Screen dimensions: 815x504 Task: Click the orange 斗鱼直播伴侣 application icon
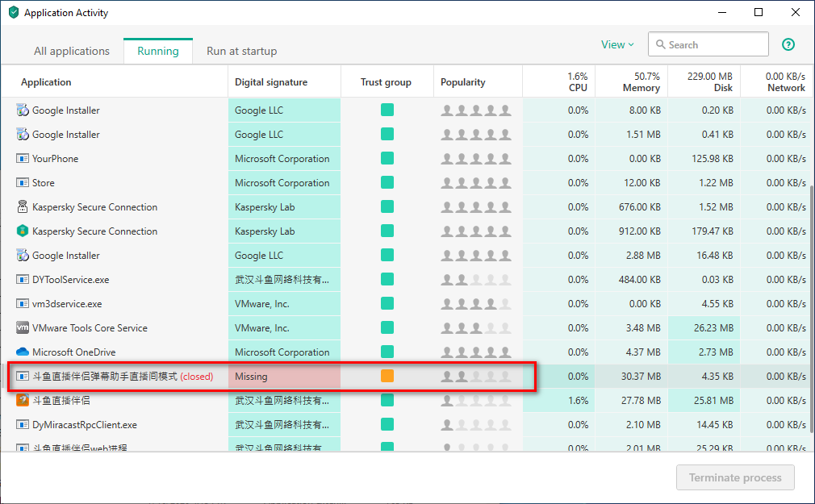click(23, 401)
